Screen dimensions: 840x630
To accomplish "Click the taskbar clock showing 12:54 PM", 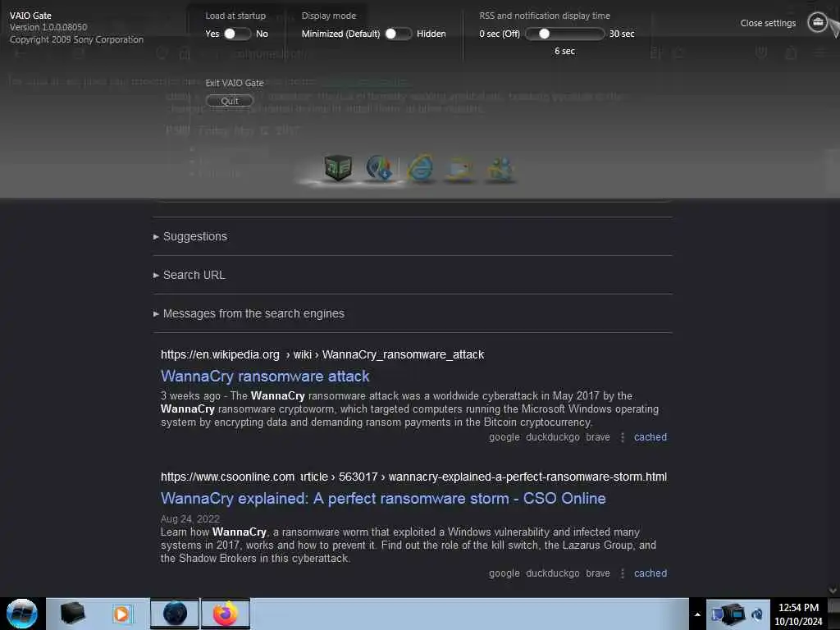I will click(x=798, y=614).
